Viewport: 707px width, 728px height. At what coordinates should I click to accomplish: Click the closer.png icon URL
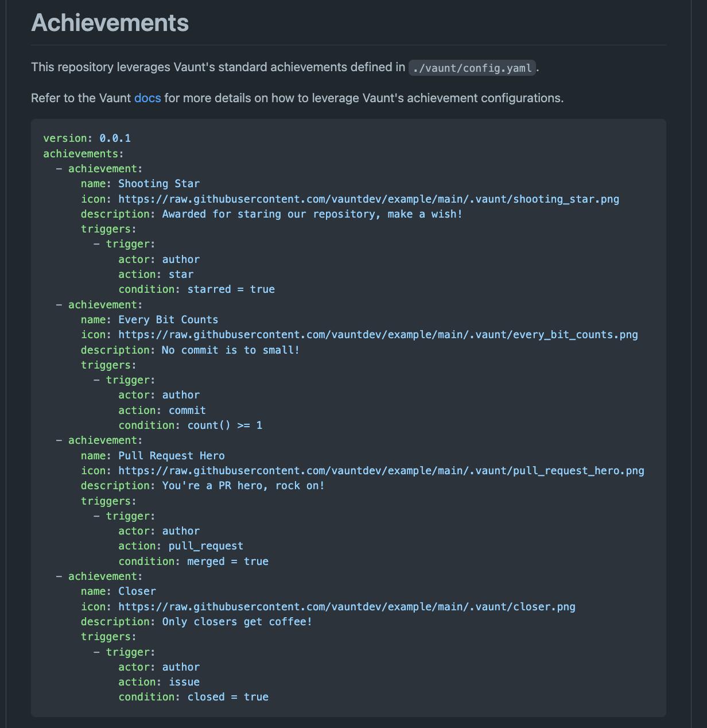click(347, 607)
